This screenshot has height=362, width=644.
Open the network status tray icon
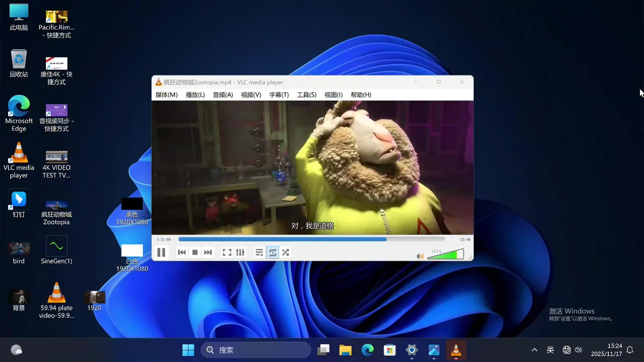click(x=567, y=350)
